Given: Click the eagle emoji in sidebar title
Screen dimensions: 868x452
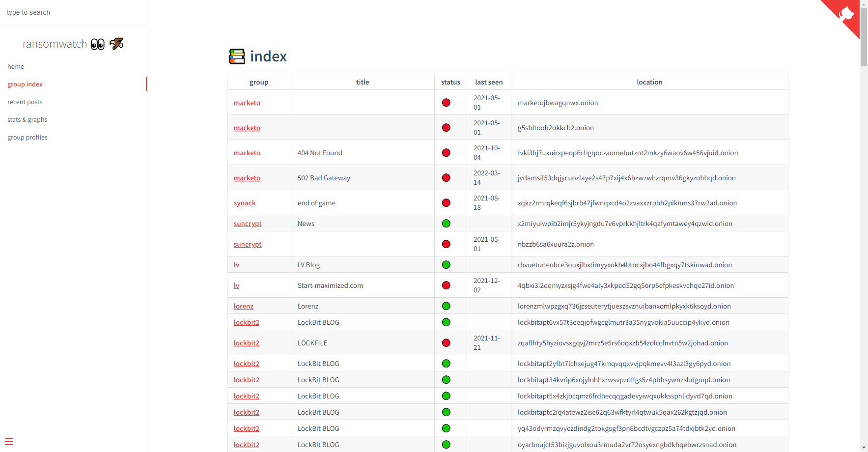Looking at the screenshot, I should [x=116, y=44].
